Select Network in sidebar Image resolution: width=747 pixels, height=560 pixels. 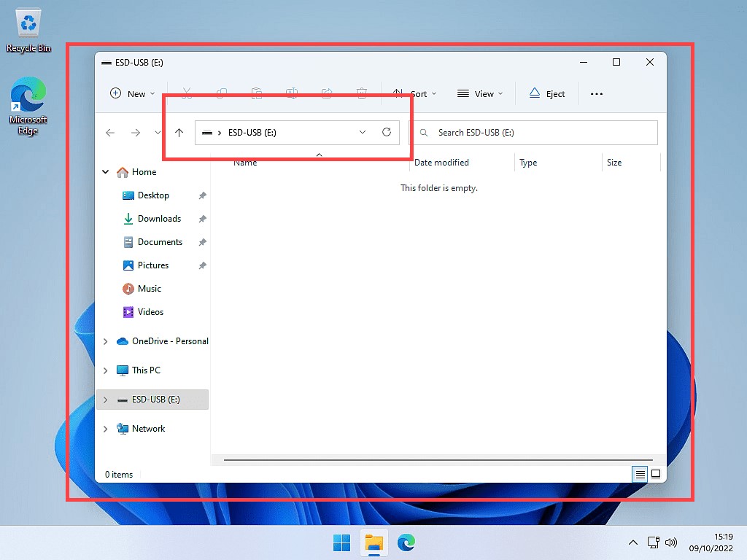point(141,429)
